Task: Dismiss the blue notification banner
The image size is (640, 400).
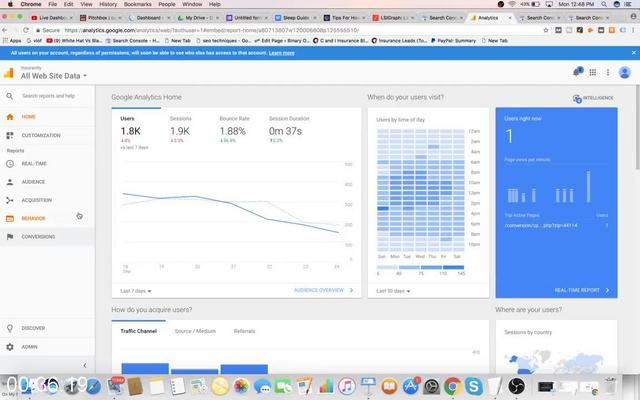Action: pyautogui.click(x=633, y=53)
